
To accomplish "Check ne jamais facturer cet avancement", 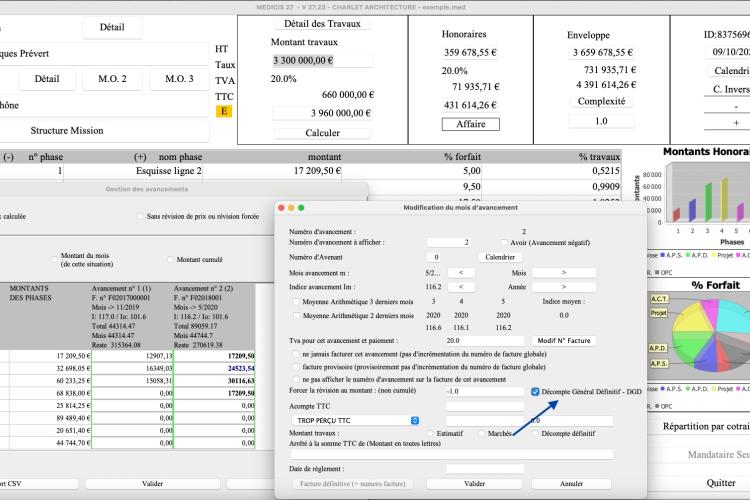I will tap(296, 354).
